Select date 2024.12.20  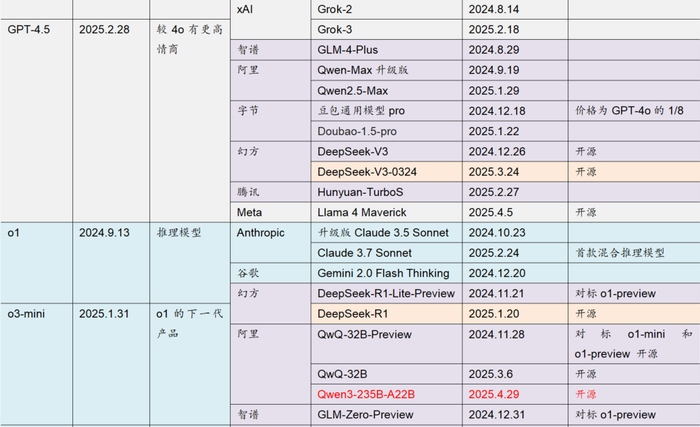click(x=497, y=273)
